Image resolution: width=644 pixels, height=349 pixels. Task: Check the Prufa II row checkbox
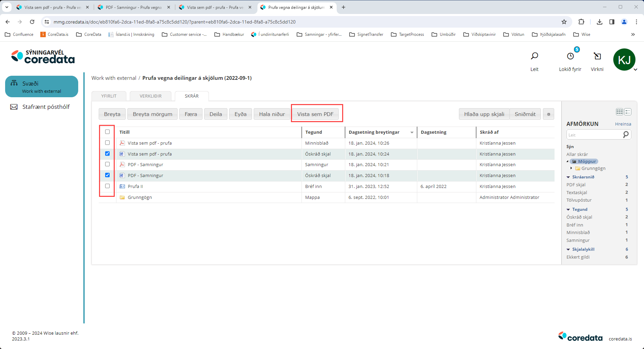point(108,186)
